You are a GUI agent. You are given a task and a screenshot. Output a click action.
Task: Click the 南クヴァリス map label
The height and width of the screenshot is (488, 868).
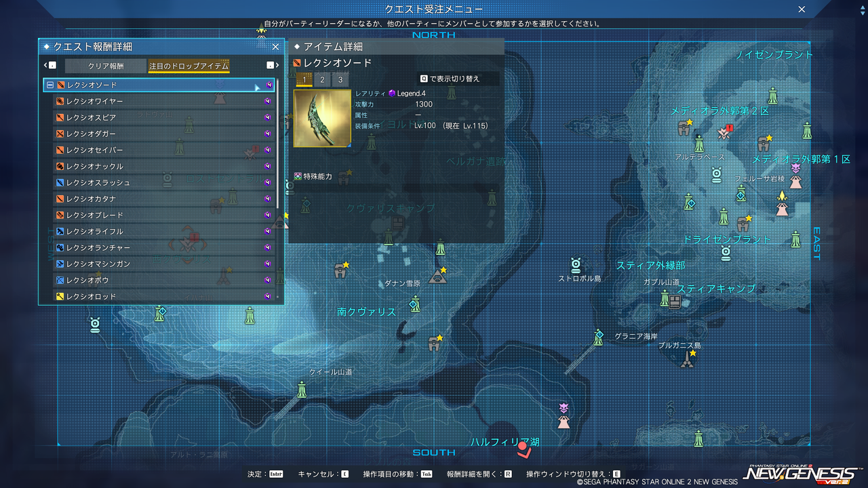pos(366,312)
